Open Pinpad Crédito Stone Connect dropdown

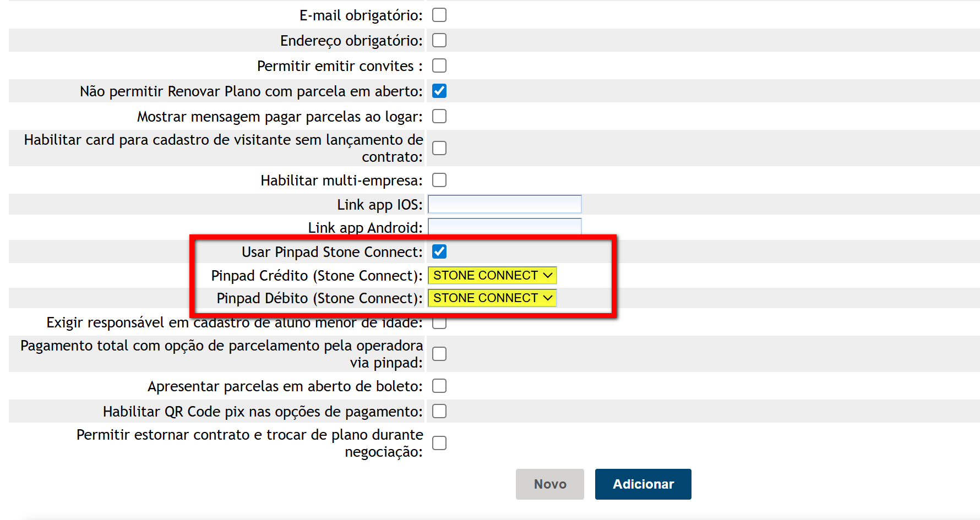pyautogui.click(x=492, y=275)
